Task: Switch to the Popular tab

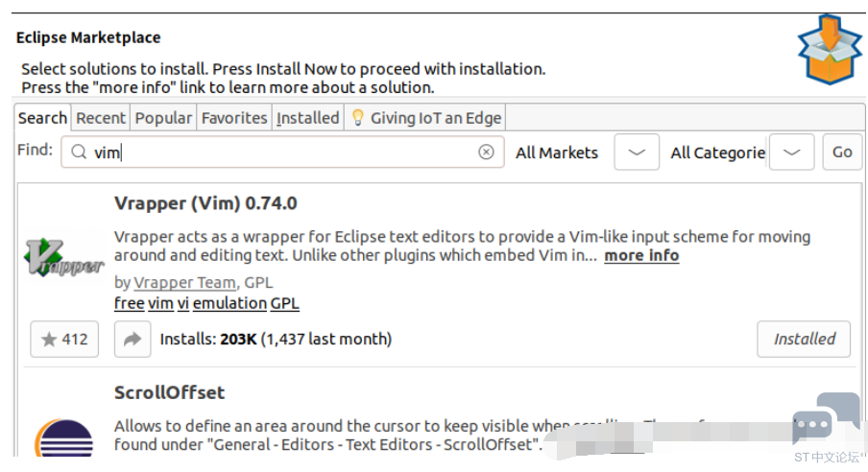Action: click(x=163, y=118)
